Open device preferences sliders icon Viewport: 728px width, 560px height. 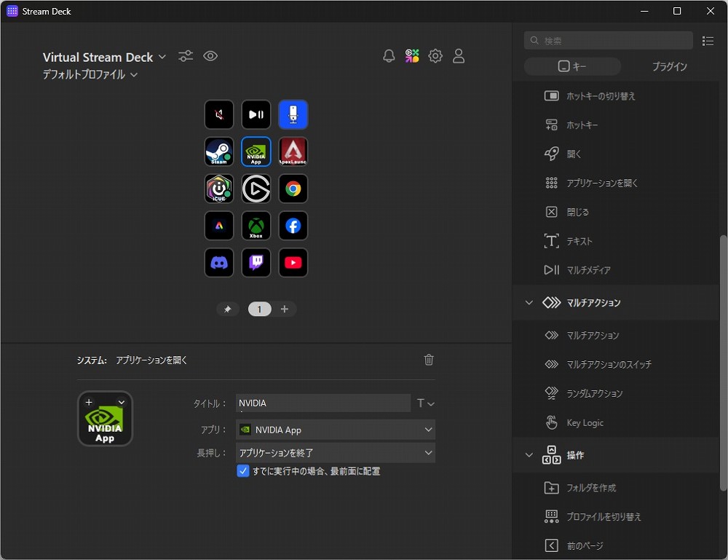186,56
